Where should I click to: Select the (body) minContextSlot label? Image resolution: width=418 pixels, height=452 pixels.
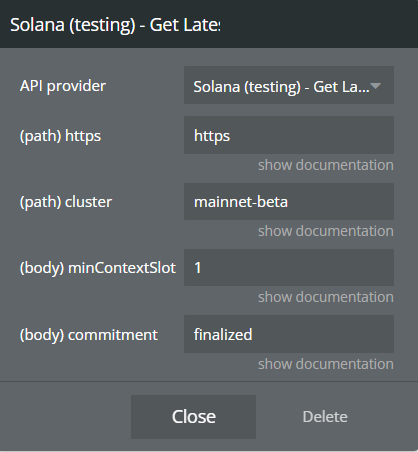(x=98, y=268)
